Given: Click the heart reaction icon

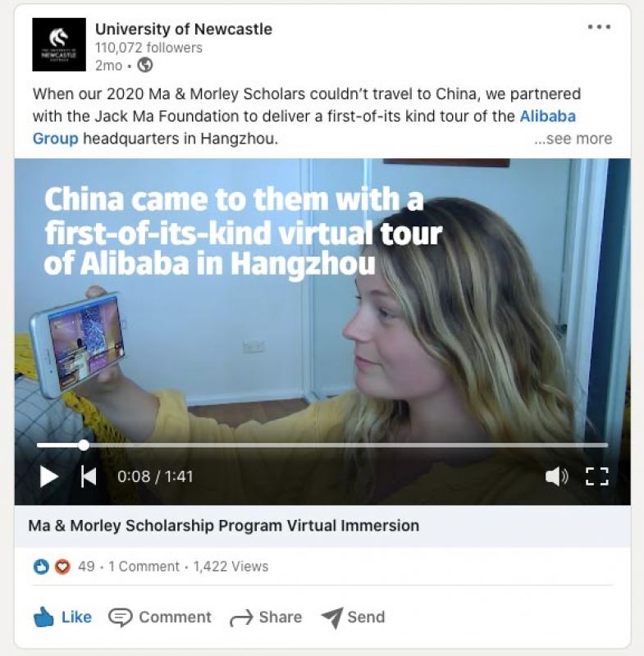Looking at the screenshot, I should click(x=63, y=567).
